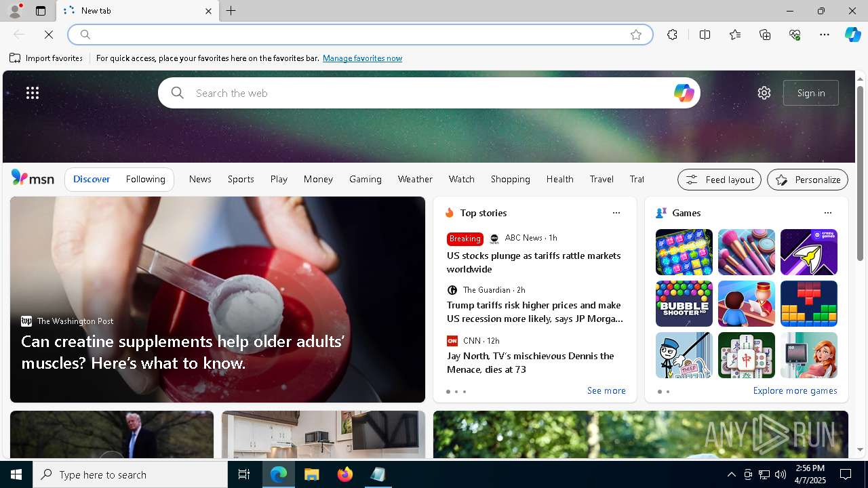Open Task View on the taskbar

tap(244, 474)
